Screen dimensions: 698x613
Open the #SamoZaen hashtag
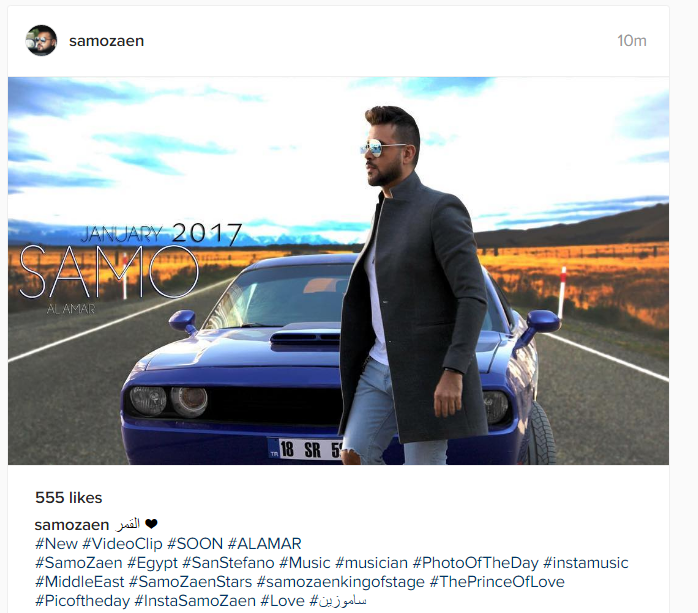[78, 563]
